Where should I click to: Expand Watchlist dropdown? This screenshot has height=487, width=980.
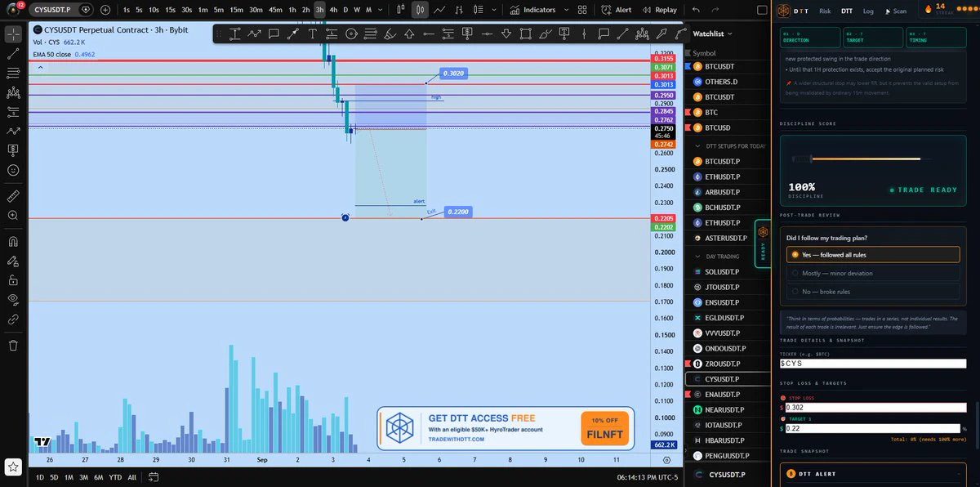pos(713,34)
